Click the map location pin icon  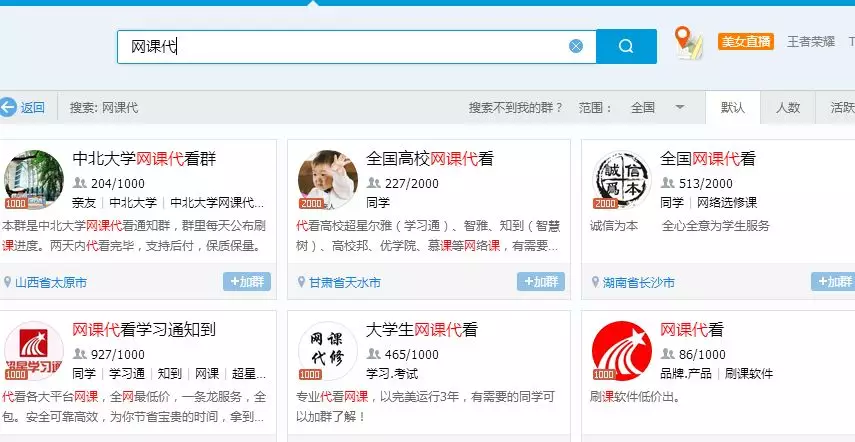click(685, 41)
